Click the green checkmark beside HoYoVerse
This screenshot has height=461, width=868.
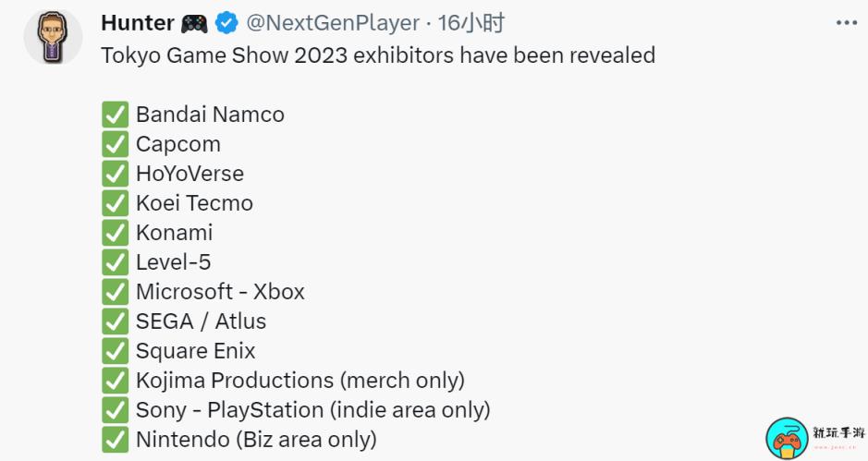116,174
